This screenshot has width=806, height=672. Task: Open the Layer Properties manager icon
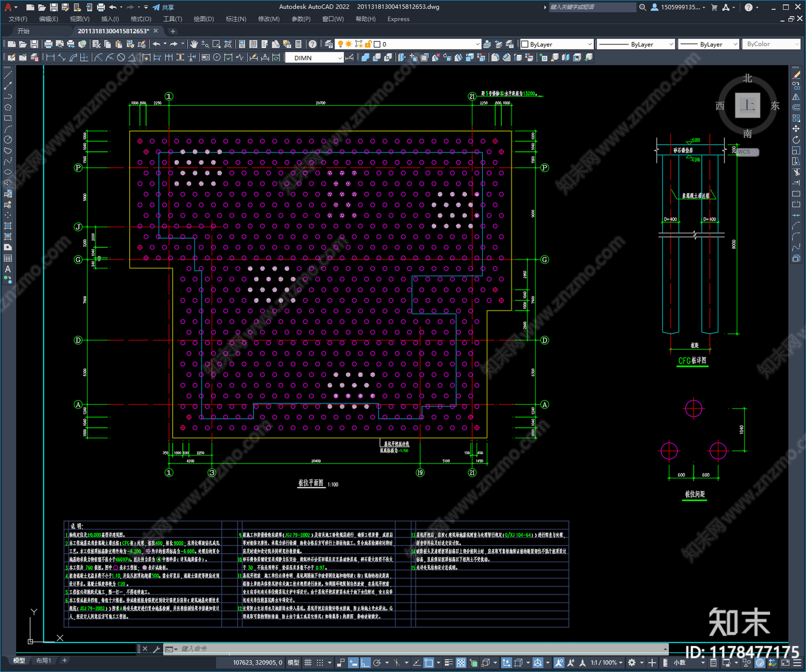pyautogui.click(x=328, y=44)
